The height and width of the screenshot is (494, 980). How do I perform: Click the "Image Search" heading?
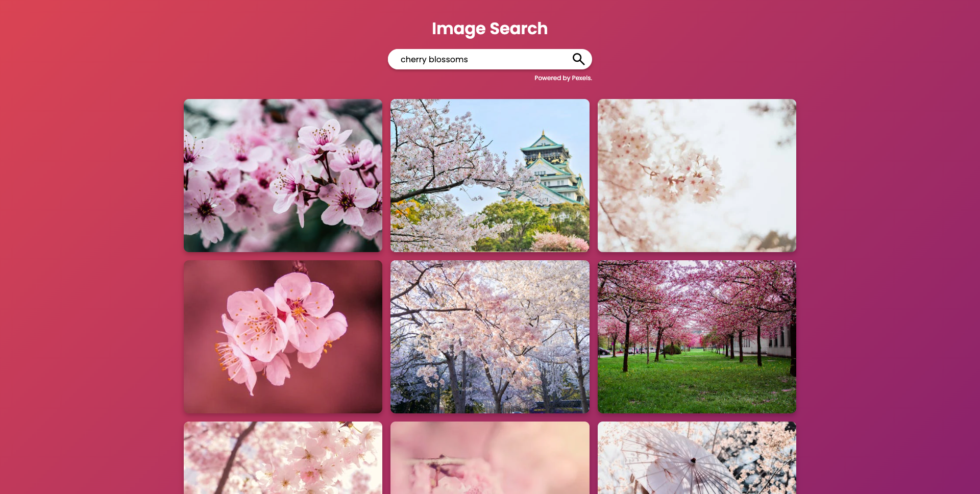pos(489,29)
